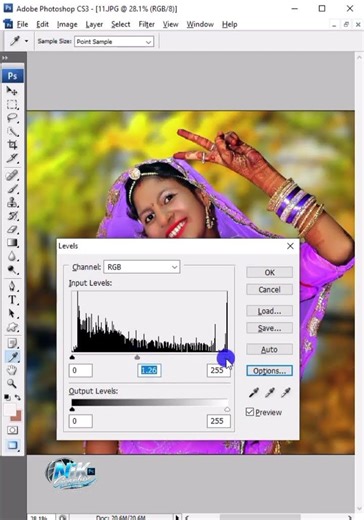
Task: Open the Filter menu
Action: coord(147,24)
